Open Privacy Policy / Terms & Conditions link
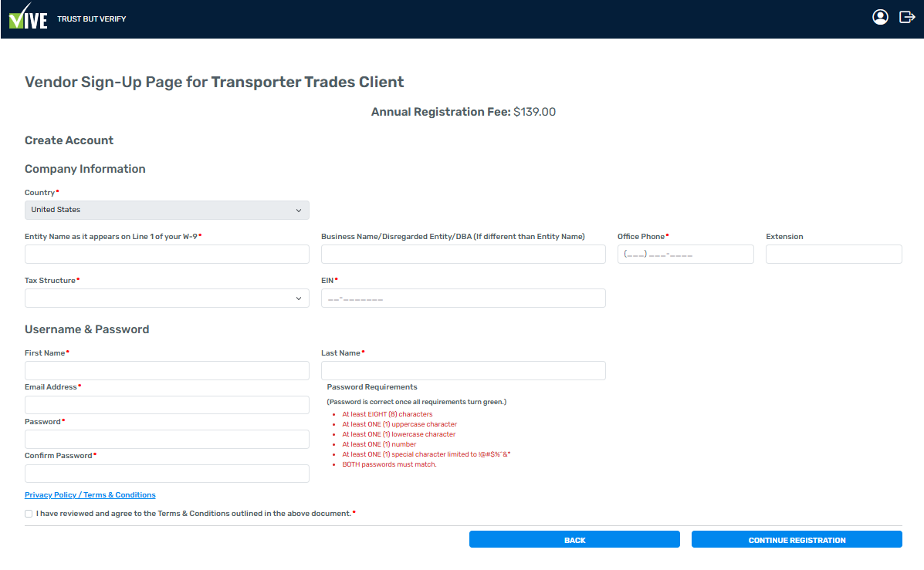924x570 pixels. click(90, 495)
